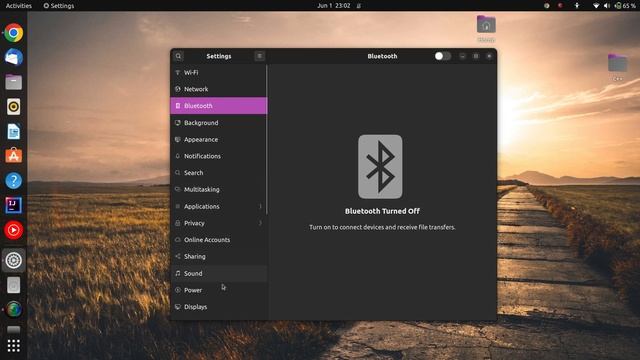Screen dimensions: 640x360
Task: Open the Search settings panel
Action: click(219, 173)
